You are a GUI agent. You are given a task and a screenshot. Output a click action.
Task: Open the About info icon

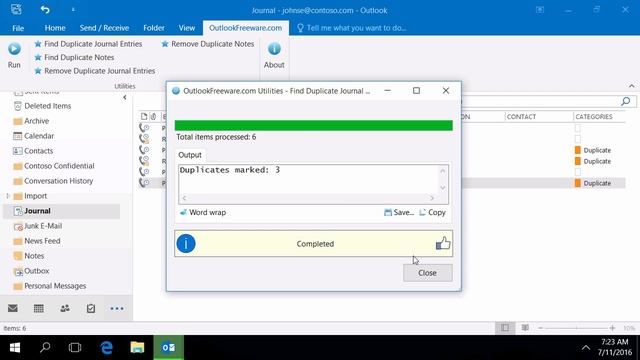tap(274, 49)
